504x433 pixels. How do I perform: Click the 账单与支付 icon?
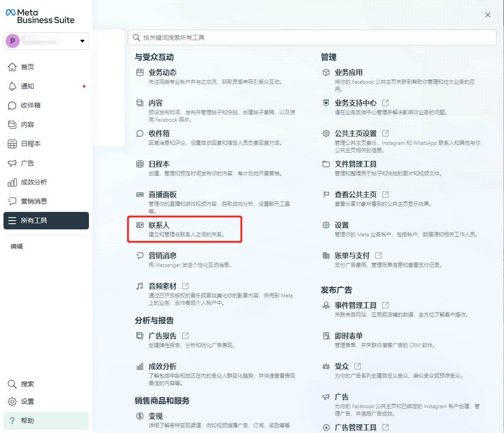326,256
